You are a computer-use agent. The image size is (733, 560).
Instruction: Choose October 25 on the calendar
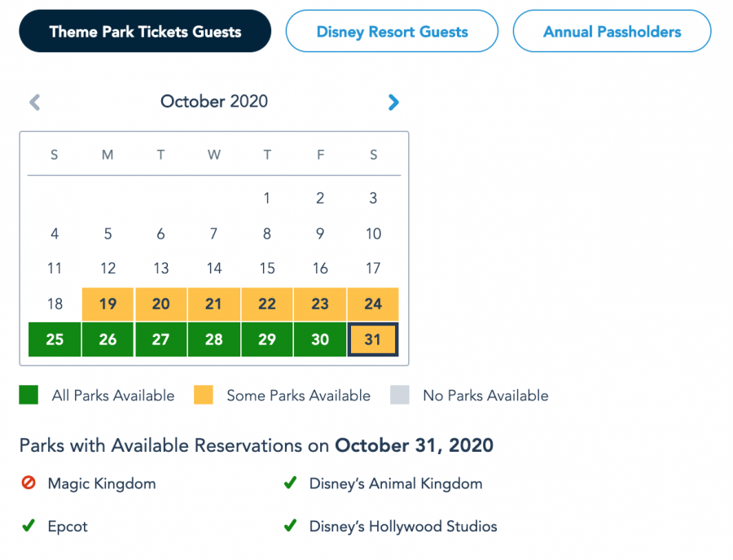click(55, 339)
